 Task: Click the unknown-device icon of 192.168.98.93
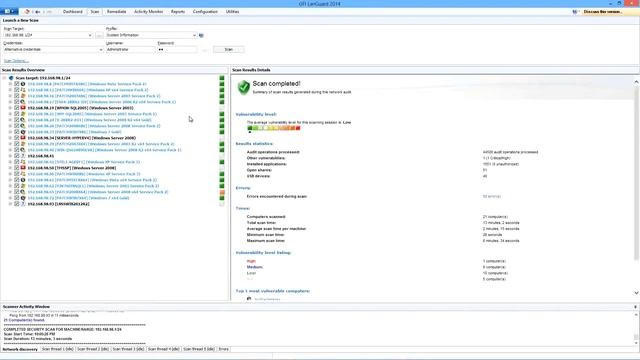(x=23, y=204)
